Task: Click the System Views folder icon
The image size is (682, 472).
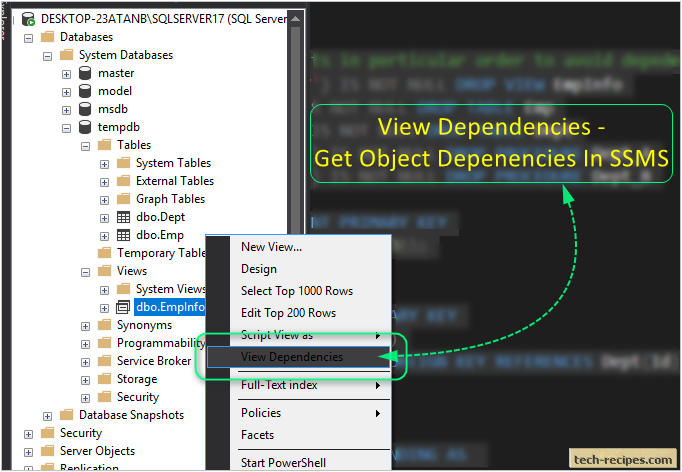Action: tap(124, 289)
